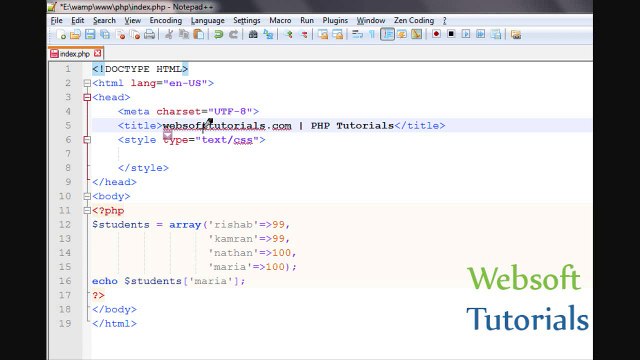The height and width of the screenshot is (360, 640).
Task: Select the index.php document tab
Action: [76, 54]
